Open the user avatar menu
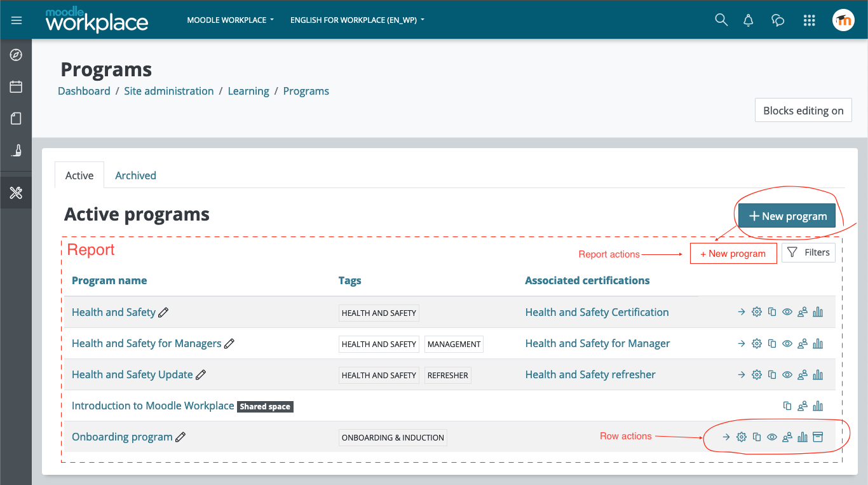 point(844,20)
